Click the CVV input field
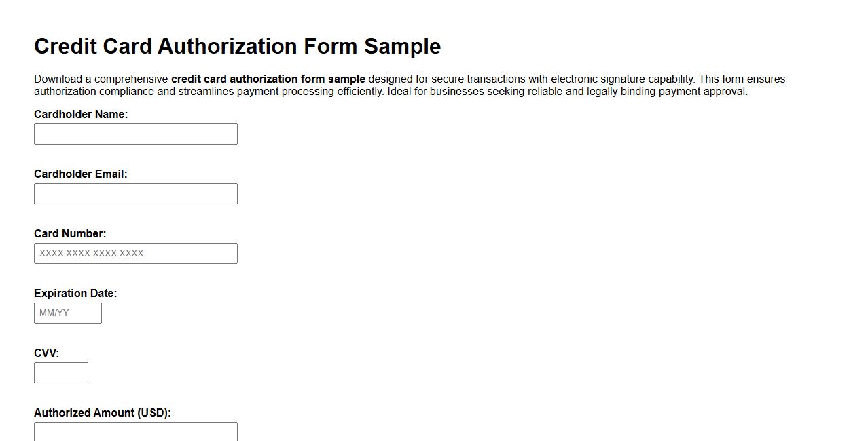Screen dimensions: 868x441 tap(60, 372)
